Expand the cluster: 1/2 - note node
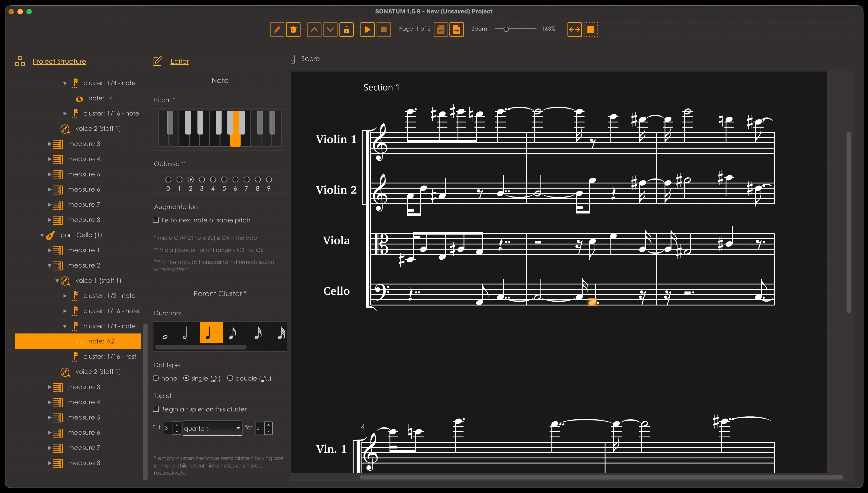Viewport: 868px width, 493px height. click(x=65, y=296)
